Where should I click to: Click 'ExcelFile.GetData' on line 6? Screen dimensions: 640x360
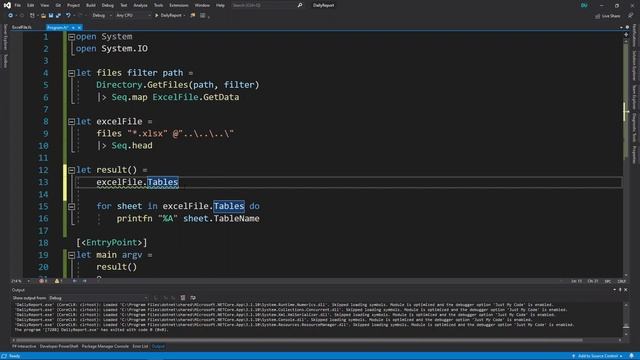point(196,97)
